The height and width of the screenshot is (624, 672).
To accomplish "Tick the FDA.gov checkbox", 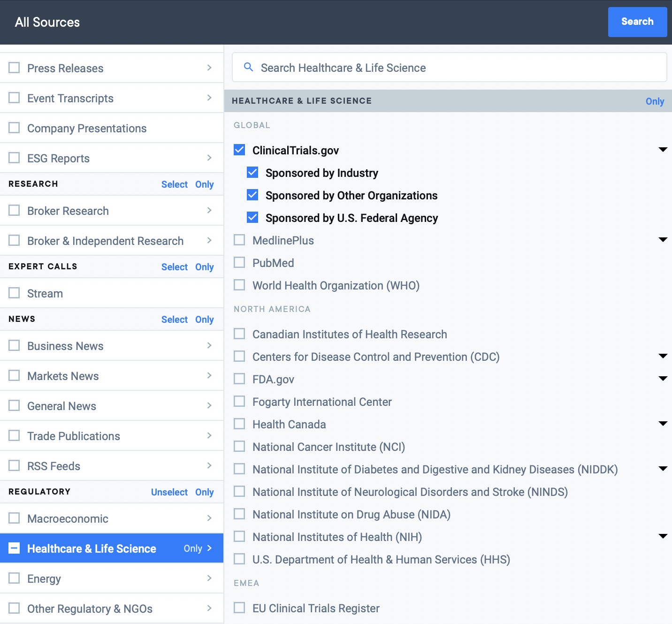I will coord(239,379).
